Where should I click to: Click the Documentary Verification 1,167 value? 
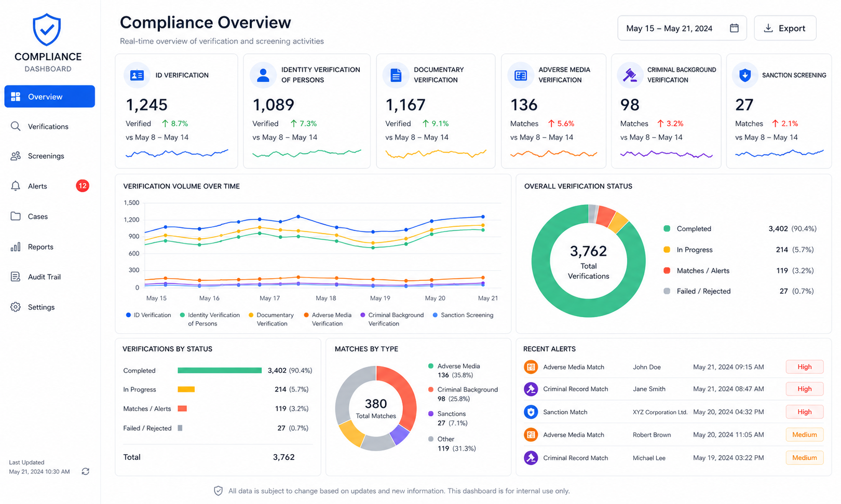pyautogui.click(x=405, y=105)
